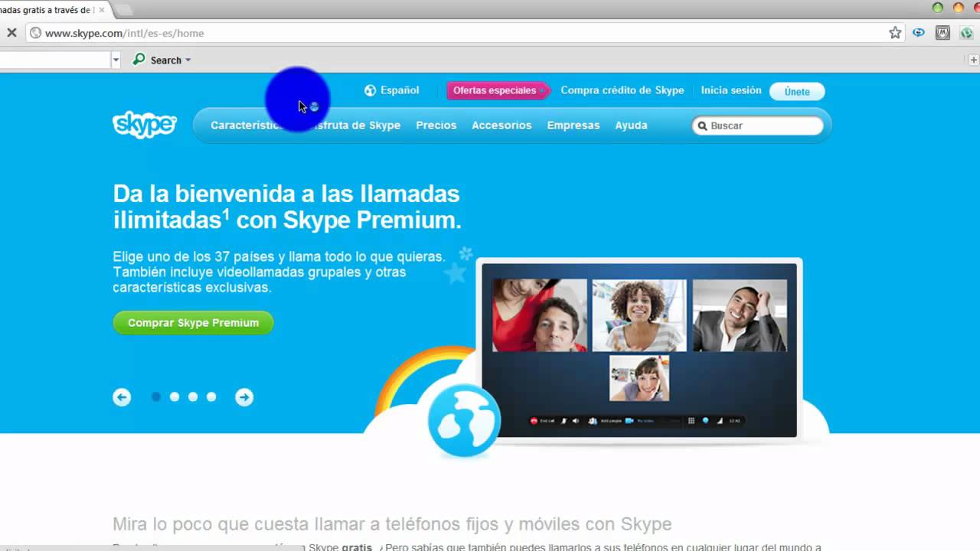Select the first carousel dot

point(156,397)
